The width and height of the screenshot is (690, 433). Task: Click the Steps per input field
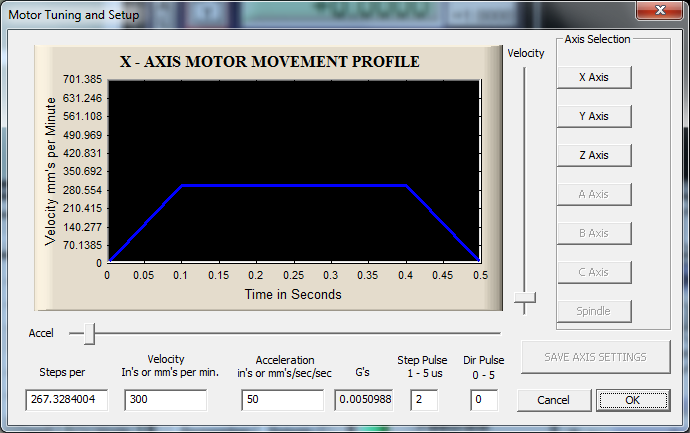66,400
